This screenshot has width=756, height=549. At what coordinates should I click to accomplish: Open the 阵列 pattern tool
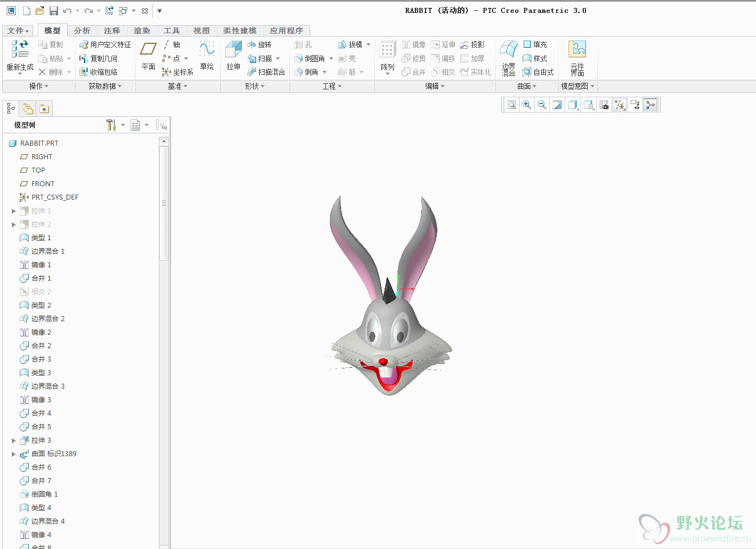coord(387,57)
